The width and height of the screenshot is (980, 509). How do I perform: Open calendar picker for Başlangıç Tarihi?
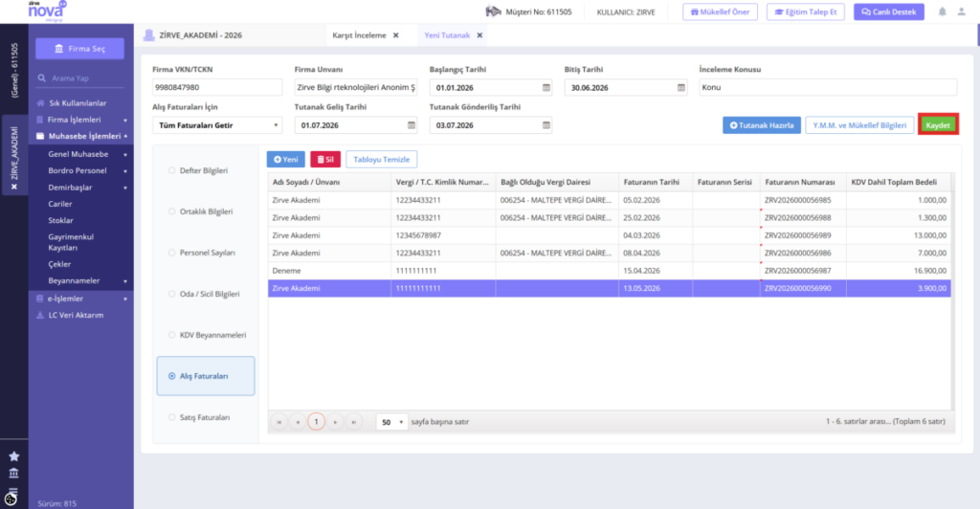(x=546, y=88)
